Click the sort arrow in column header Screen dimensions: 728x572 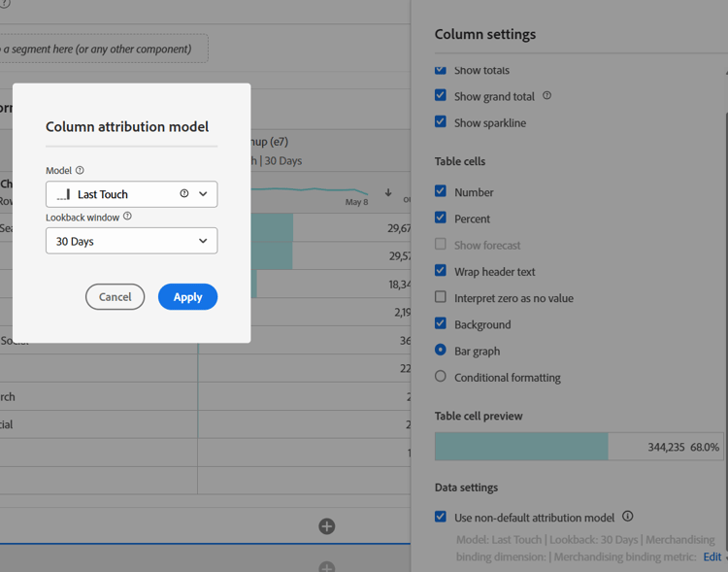(x=388, y=193)
